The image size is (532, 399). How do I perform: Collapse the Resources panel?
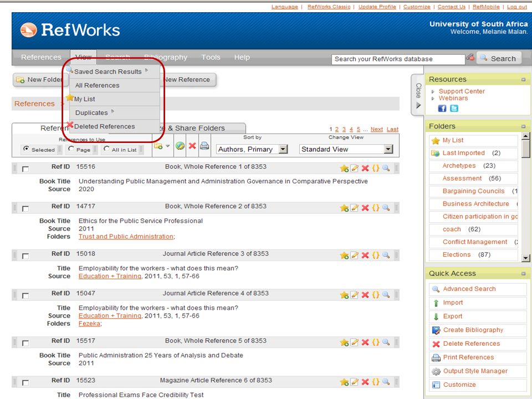[x=524, y=79]
